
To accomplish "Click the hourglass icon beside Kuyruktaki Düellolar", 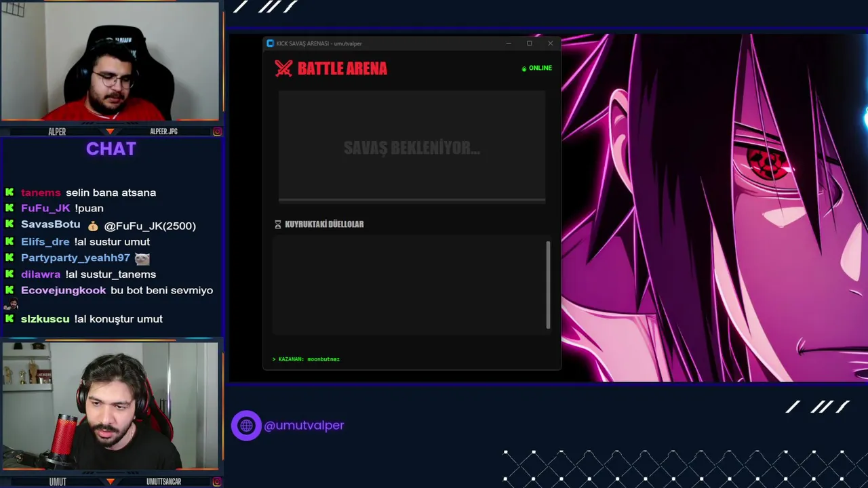I will coord(277,224).
